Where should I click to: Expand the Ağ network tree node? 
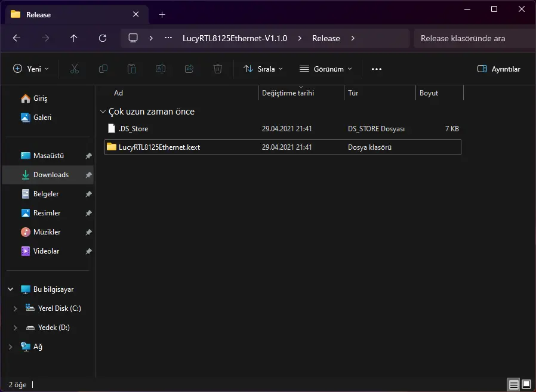11,347
